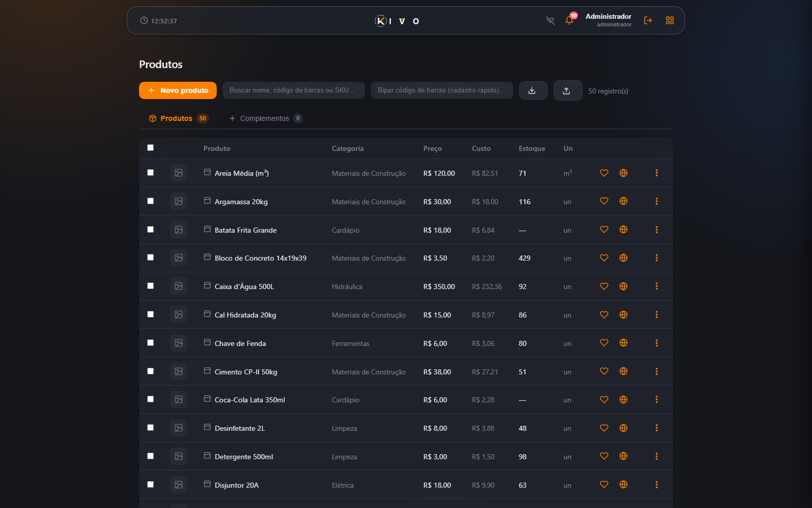This screenshot has width=812, height=508.
Task: Check the Argamassa 20kg row checkbox
Action: click(150, 201)
